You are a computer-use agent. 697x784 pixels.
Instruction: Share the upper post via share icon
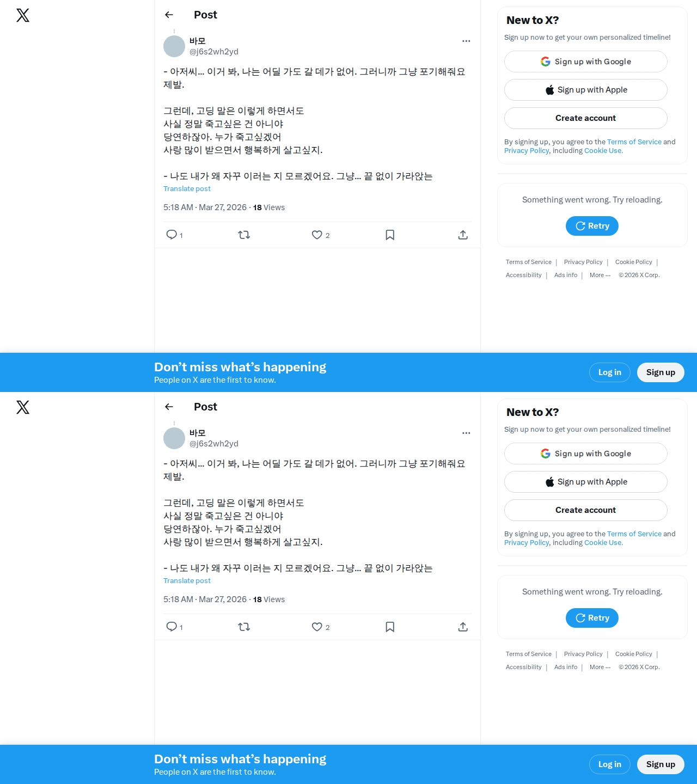pos(463,235)
